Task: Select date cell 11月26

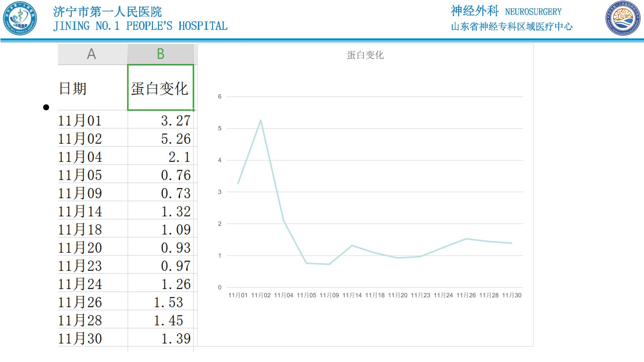Action: coord(93,301)
